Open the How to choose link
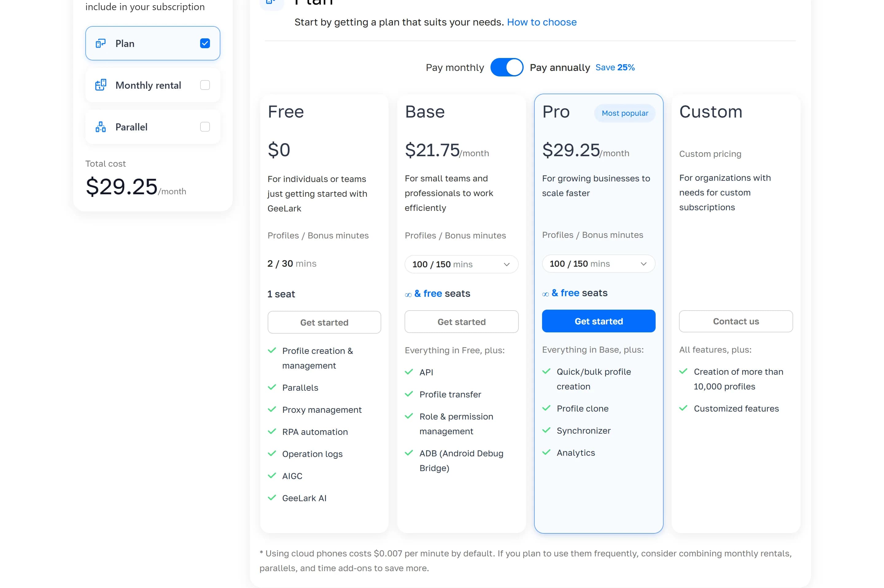 click(x=541, y=22)
